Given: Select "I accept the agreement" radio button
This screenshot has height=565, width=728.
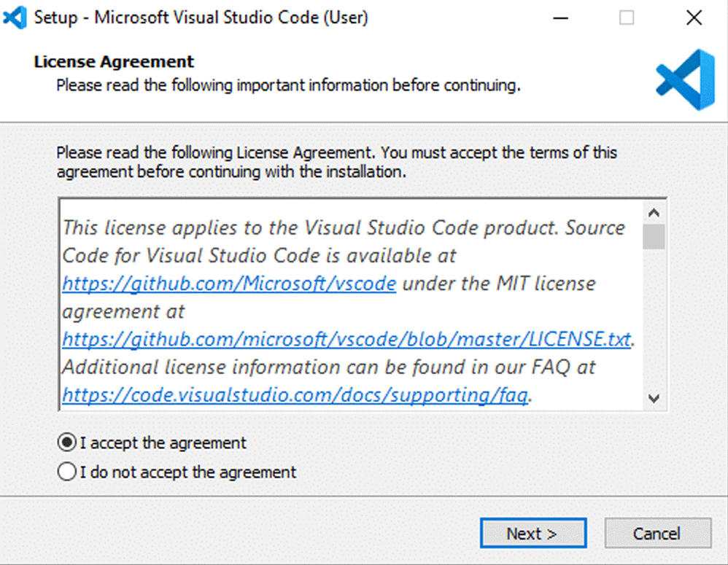Looking at the screenshot, I should click(67, 443).
